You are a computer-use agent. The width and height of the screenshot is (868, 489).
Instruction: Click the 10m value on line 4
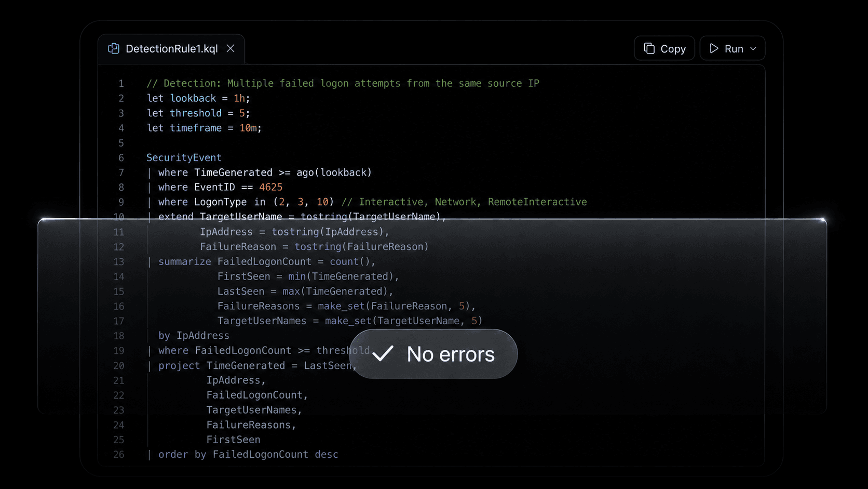point(248,128)
